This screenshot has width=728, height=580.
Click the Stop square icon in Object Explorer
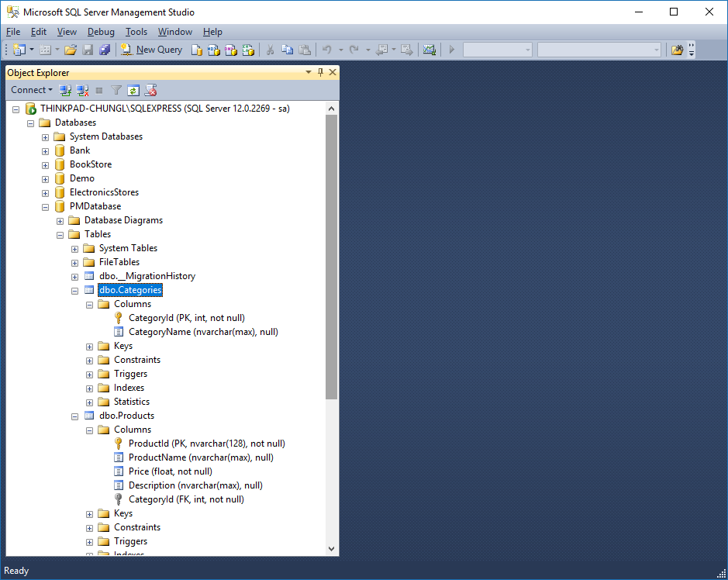click(x=99, y=90)
